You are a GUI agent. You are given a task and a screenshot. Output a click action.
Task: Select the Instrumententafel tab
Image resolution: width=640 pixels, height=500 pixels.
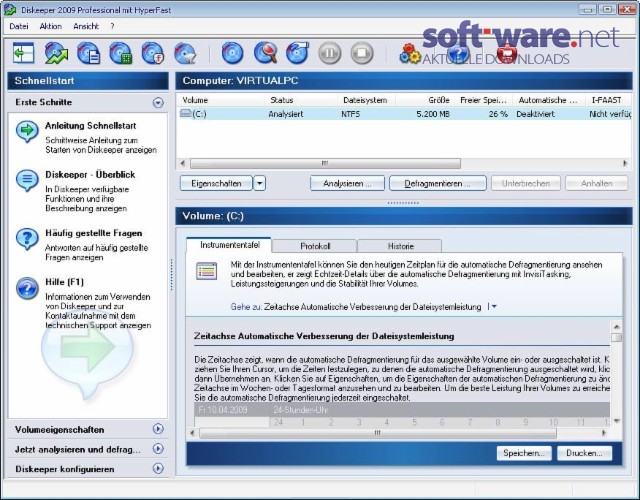pos(229,245)
